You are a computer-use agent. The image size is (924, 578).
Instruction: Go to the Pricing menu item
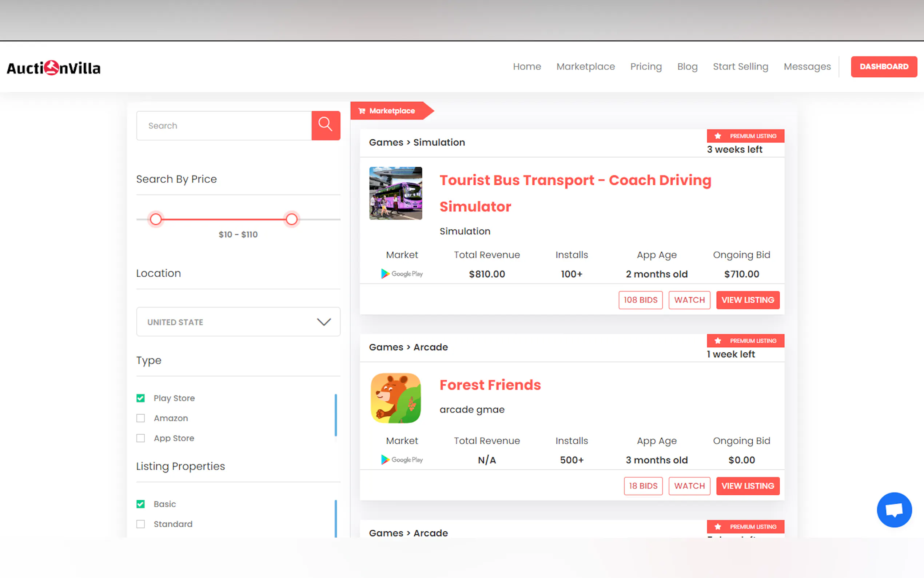(x=646, y=67)
